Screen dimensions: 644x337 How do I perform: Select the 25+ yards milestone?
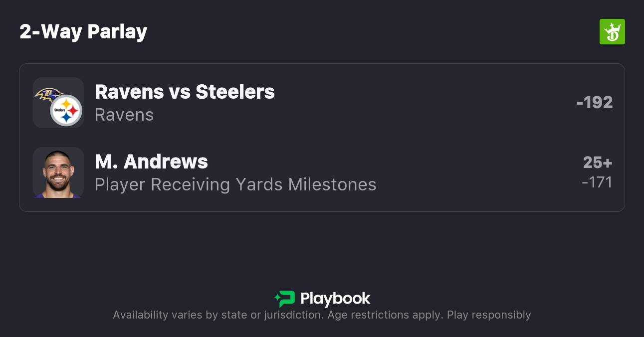pyautogui.click(x=597, y=163)
